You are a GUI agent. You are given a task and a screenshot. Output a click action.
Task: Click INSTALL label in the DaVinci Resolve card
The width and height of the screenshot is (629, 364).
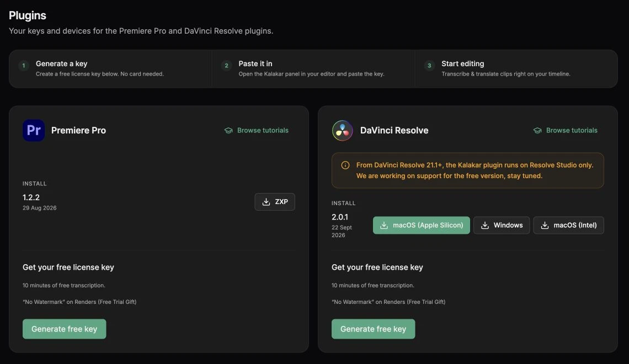[343, 204]
